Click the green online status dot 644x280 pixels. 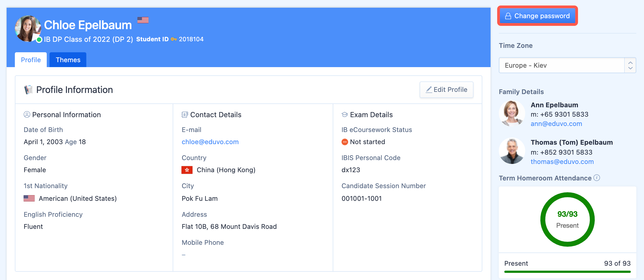39,40
